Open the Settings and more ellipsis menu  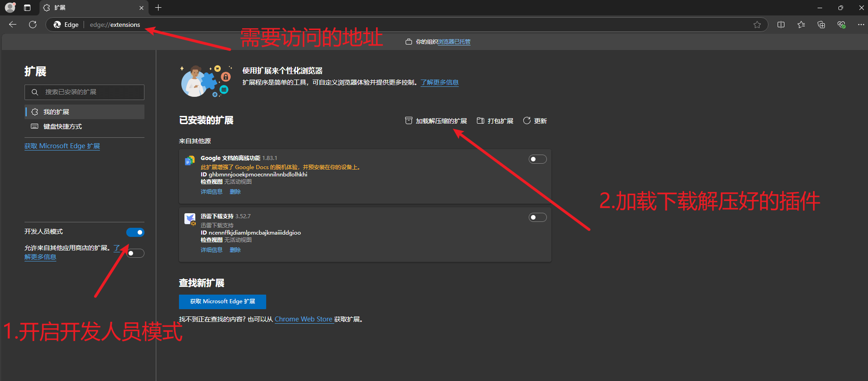click(x=861, y=25)
